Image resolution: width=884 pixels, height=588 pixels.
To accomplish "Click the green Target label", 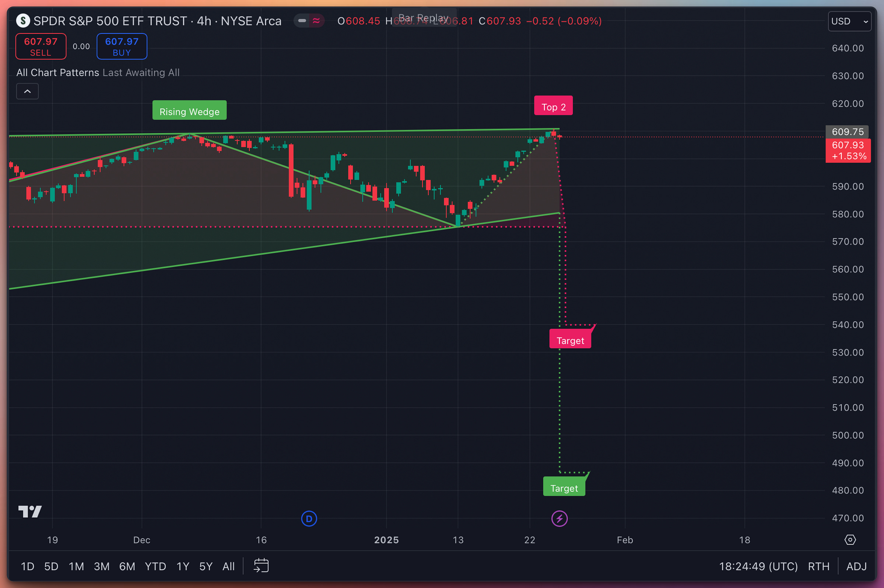I will tap(564, 487).
